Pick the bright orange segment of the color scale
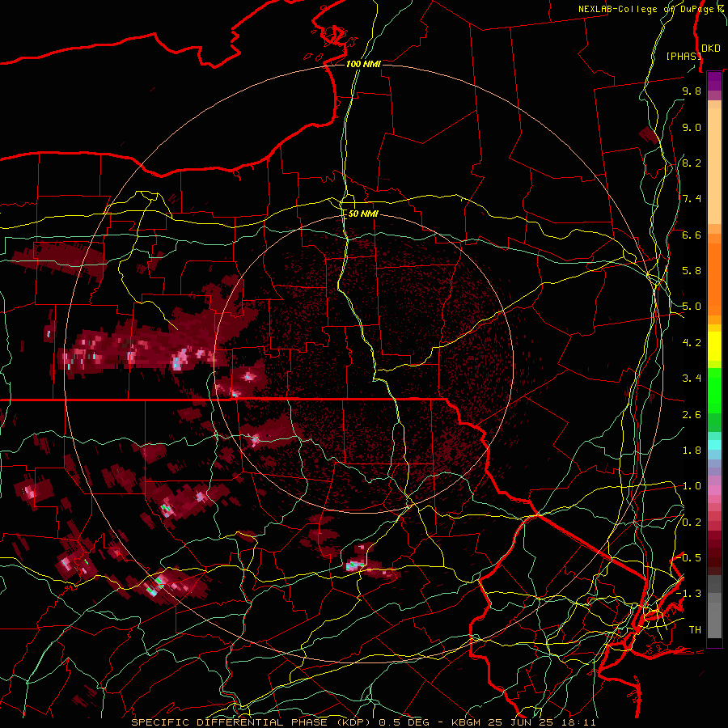Image resolution: width=728 pixels, height=728 pixels. click(714, 278)
